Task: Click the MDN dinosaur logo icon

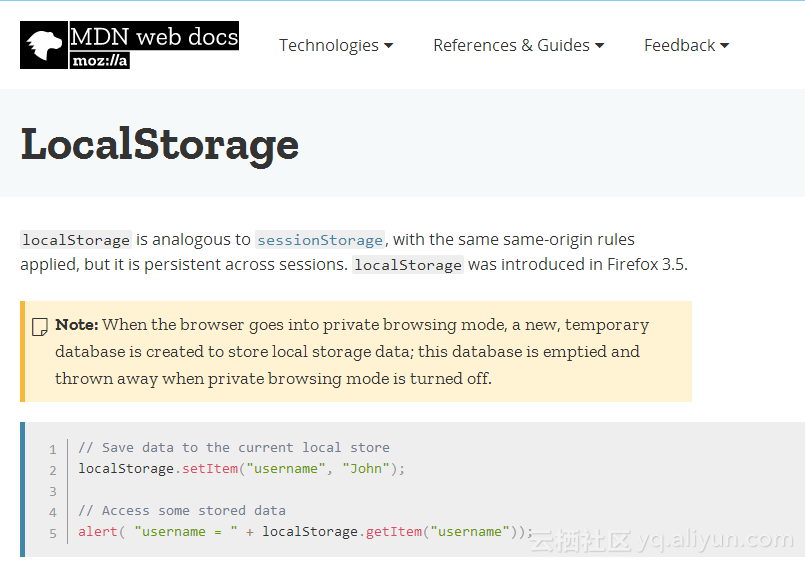Action: pyautogui.click(x=44, y=45)
